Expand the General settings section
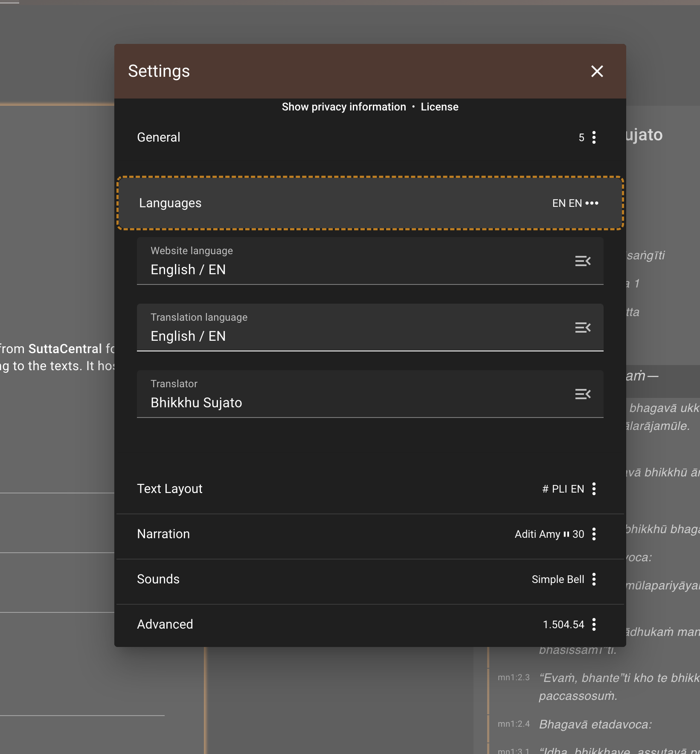The height and width of the screenshot is (754, 700). coord(370,137)
